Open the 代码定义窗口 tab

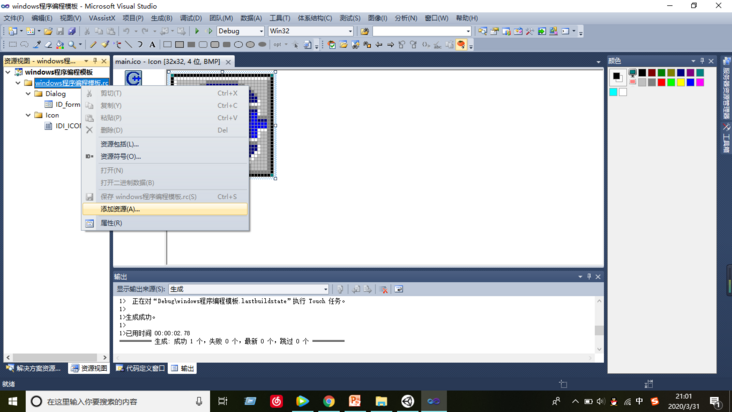click(141, 369)
